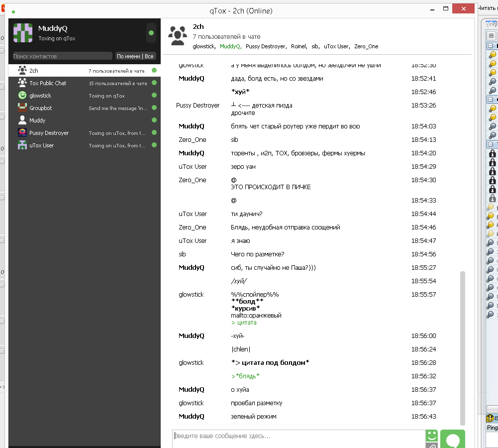Change own status via green status button
Image resolution: width=498 pixels, height=448 pixels.
[151, 33]
